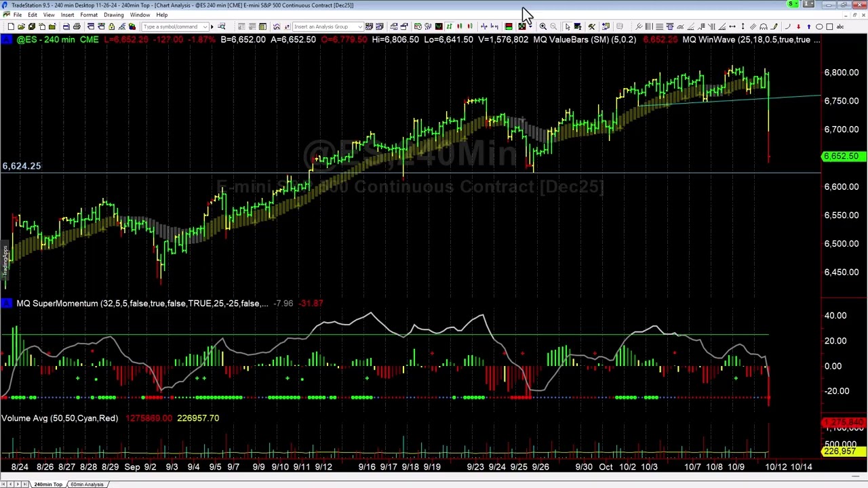This screenshot has height=488, width=868.
Task: Select the red down arrow drawing tool
Action: [798, 26]
